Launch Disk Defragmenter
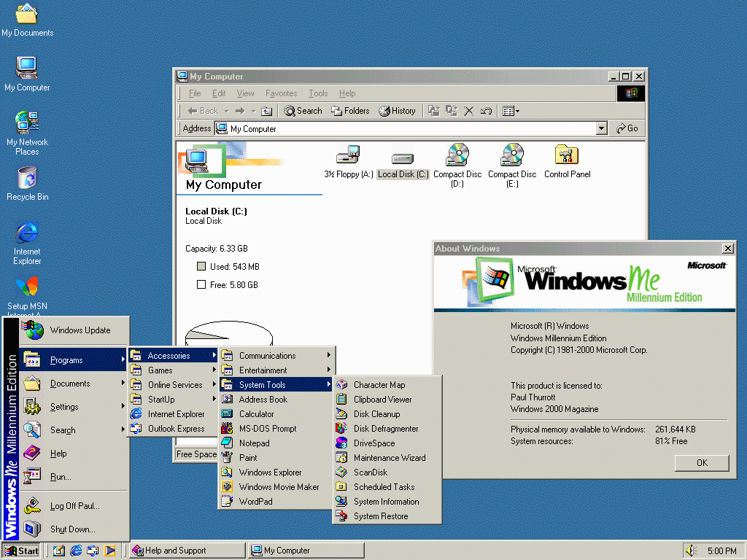 pos(384,428)
